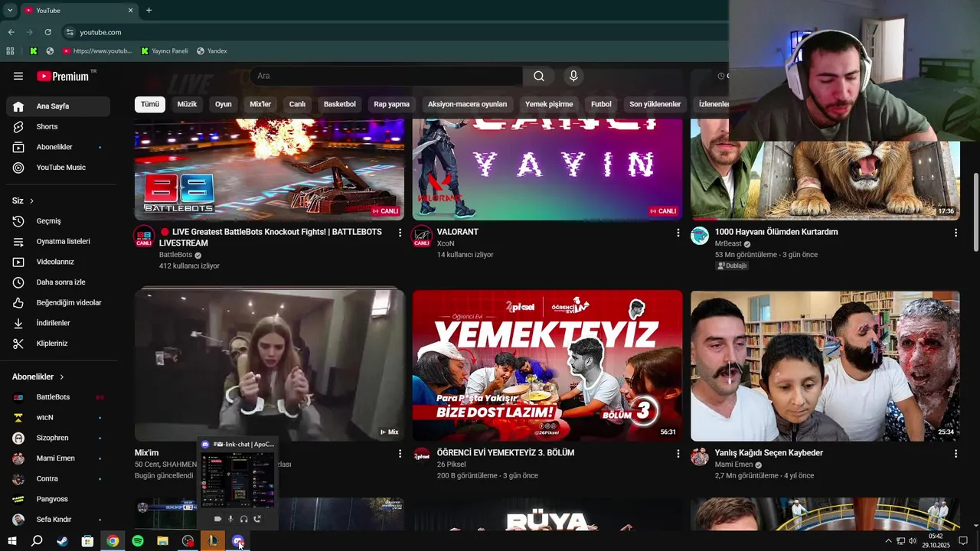
Task: Open BattleBots livestream thumbnail
Action: coord(269,169)
